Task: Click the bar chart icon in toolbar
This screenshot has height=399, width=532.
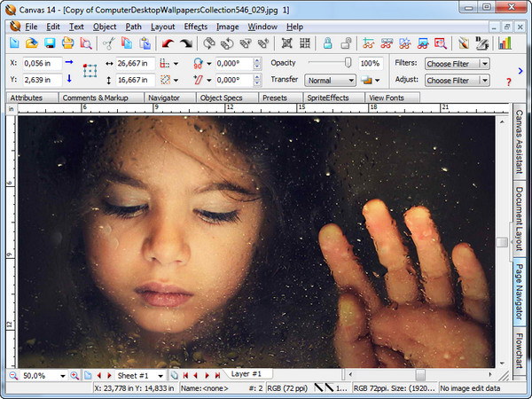Action: tap(505, 43)
